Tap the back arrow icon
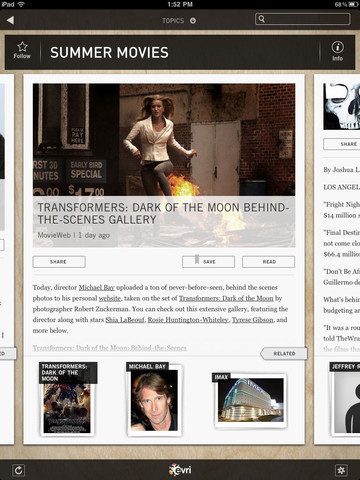This screenshot has height=480, width=360. pos(10,20)
